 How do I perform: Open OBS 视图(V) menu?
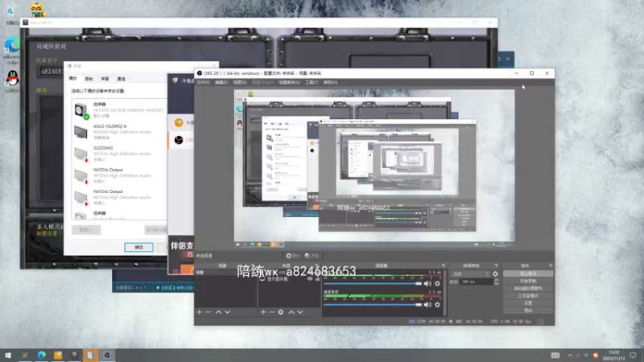[240, 83]
